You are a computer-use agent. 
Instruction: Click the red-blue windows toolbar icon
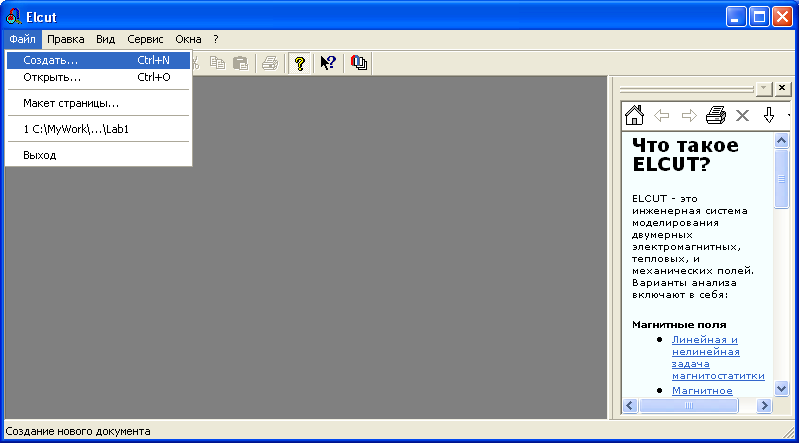point(359,63)
